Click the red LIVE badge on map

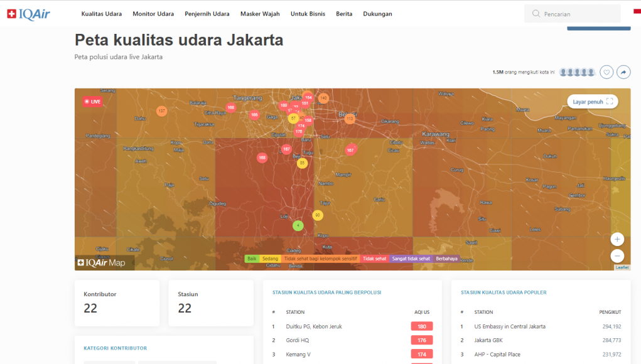[x=92, y=101]
